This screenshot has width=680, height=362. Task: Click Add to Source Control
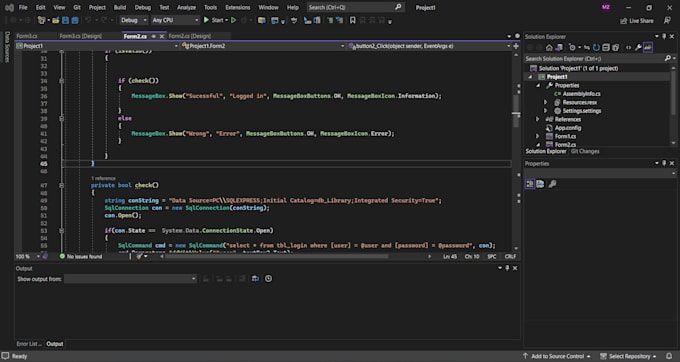pos(557,356)
